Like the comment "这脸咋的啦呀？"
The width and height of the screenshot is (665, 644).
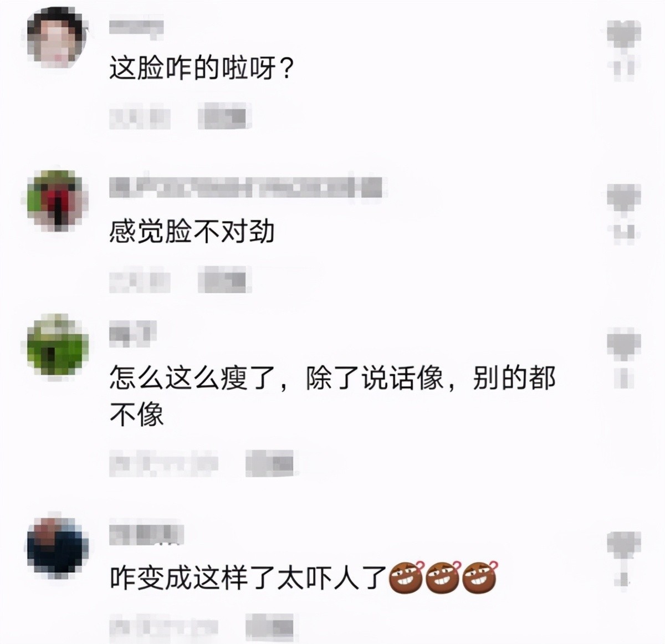[623, 34]
